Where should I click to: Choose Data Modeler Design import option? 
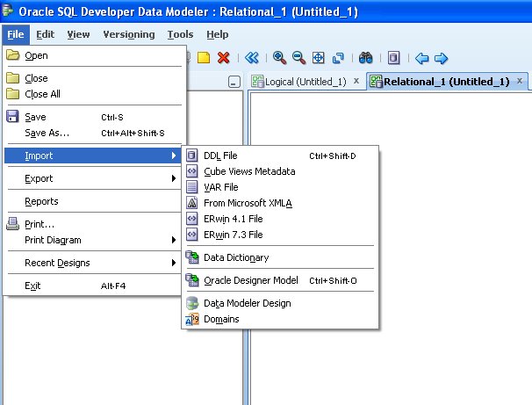280,303
